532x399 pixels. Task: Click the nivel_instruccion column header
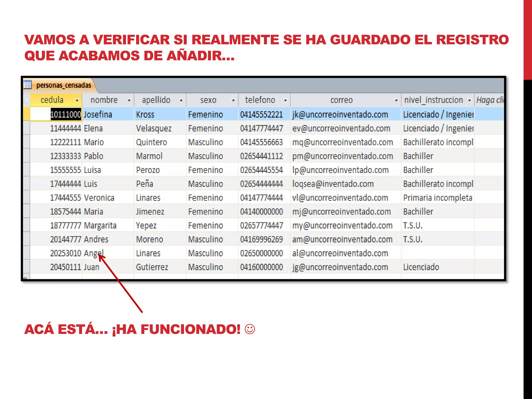438,100
